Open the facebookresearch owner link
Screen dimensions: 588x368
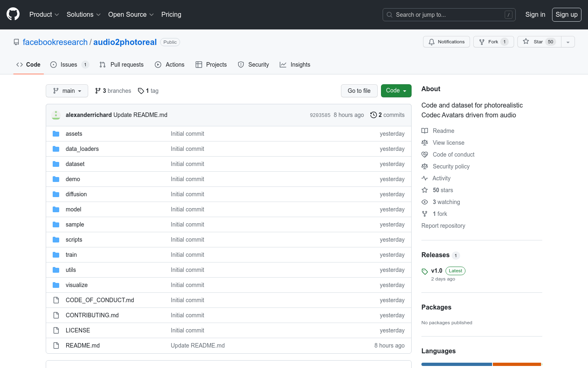click(x=55, y=42)
